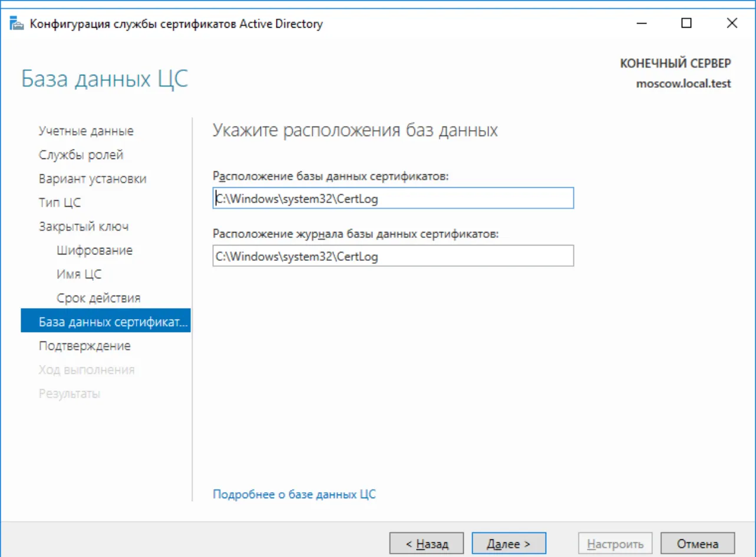756x557 pixels.
Task: Go to the Службы ролей step
Action: click(81, 155)
